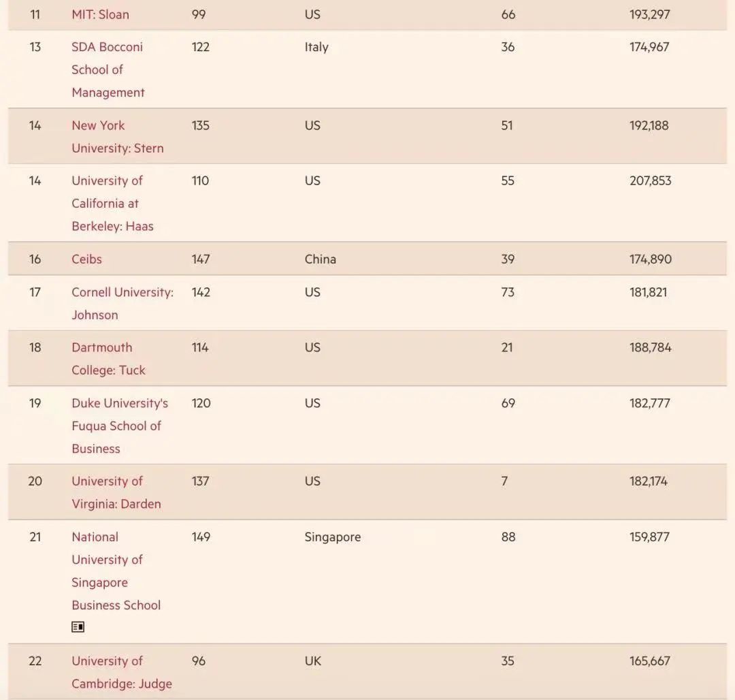This screenshot has width=735, height=700.
Task: Click the China country cell for Ceibs
Action: (x=320, y=259)
